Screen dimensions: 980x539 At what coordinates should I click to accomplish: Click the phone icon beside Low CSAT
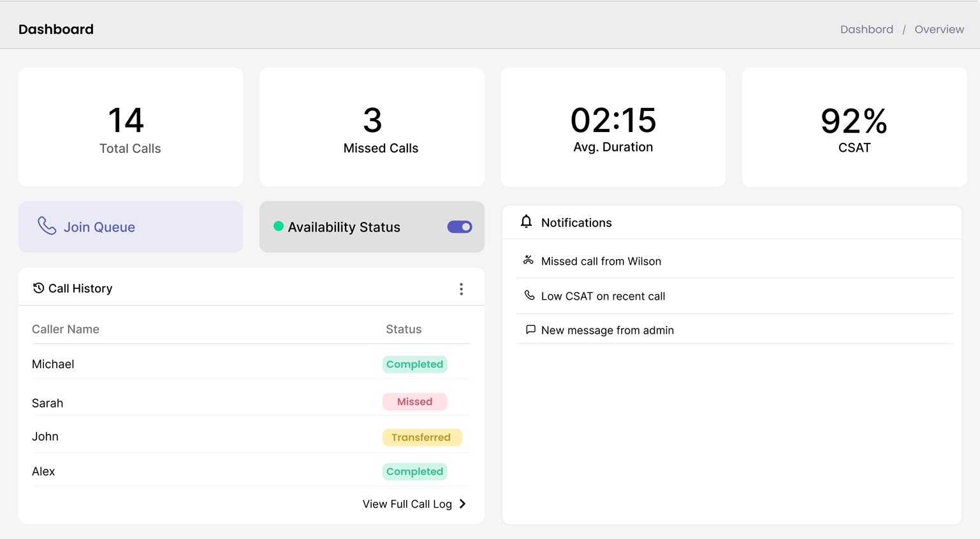pyautogui.click(x=529, y=295)
